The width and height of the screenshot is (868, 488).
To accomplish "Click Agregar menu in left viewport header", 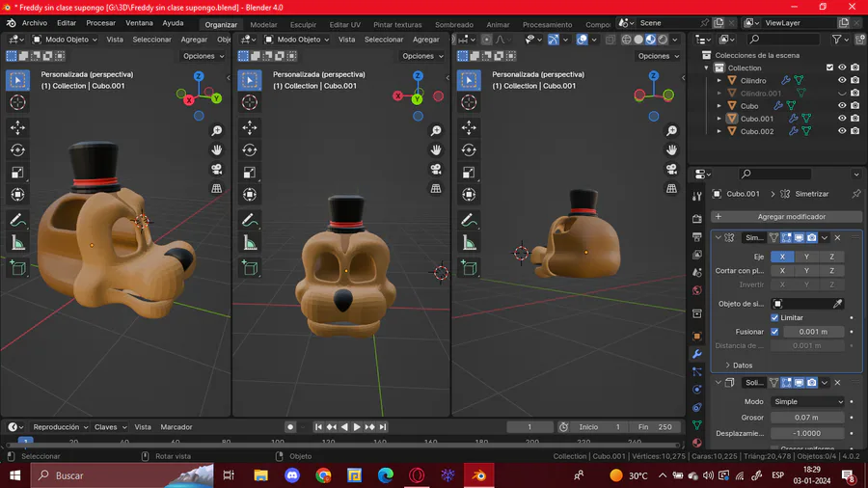I will (x=194, y=40).
